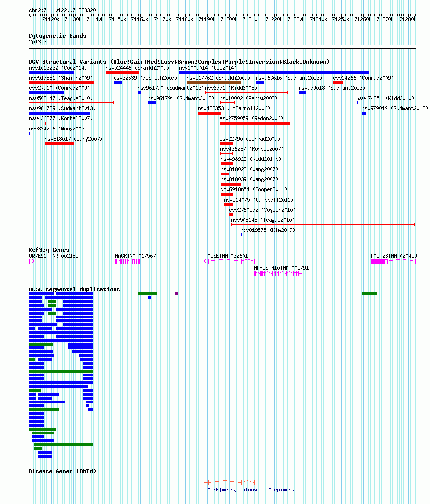Click the red loss bar of esv2759059
The image size is (430, 504).
(255, 123)
